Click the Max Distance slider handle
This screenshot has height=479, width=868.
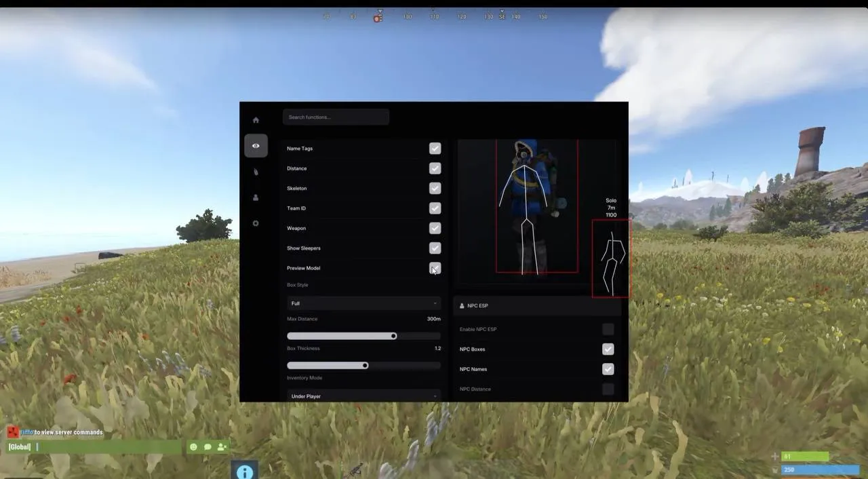[393, 336]
